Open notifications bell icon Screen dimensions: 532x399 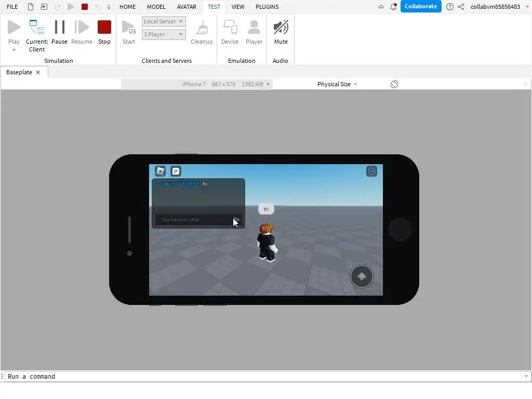click(x=393, y=7)
